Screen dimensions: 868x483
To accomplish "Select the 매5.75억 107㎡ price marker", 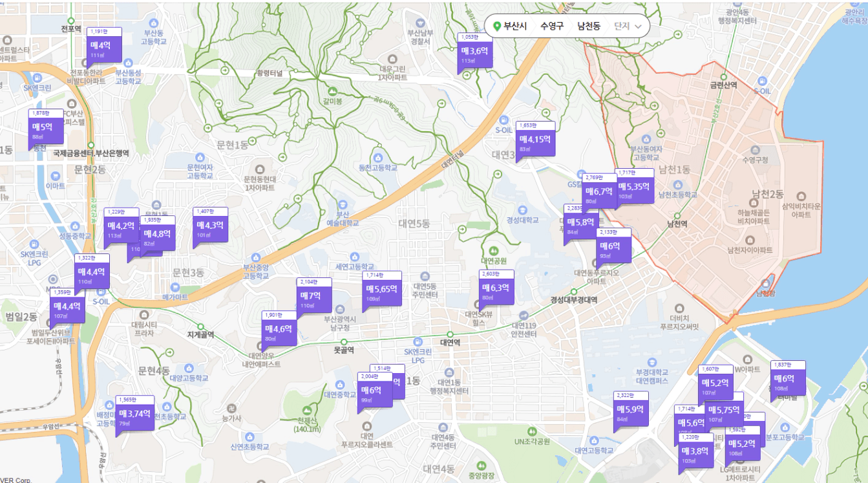I will click(x=724, y=413).
